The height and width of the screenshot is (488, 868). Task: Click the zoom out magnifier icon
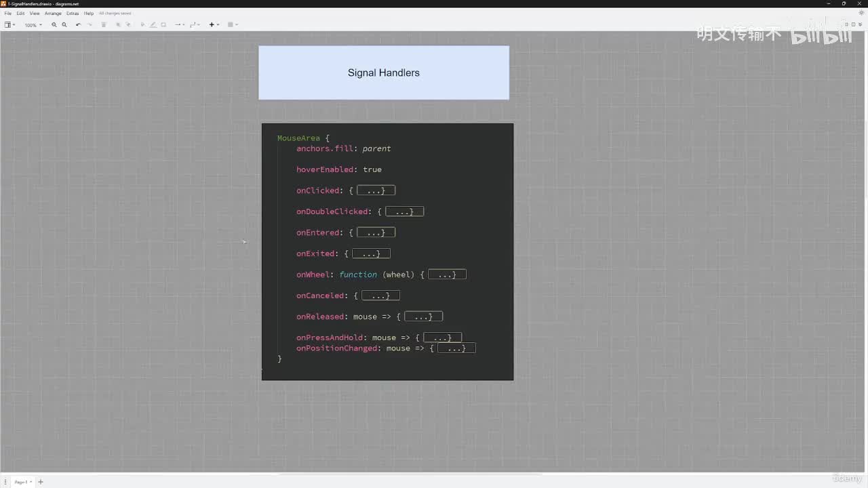64,25
